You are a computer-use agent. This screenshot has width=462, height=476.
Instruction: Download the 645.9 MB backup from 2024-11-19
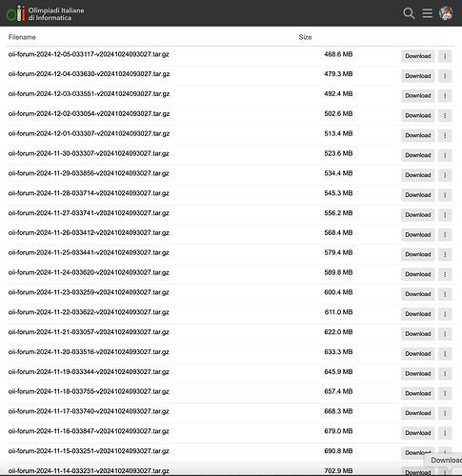[418, 373]
